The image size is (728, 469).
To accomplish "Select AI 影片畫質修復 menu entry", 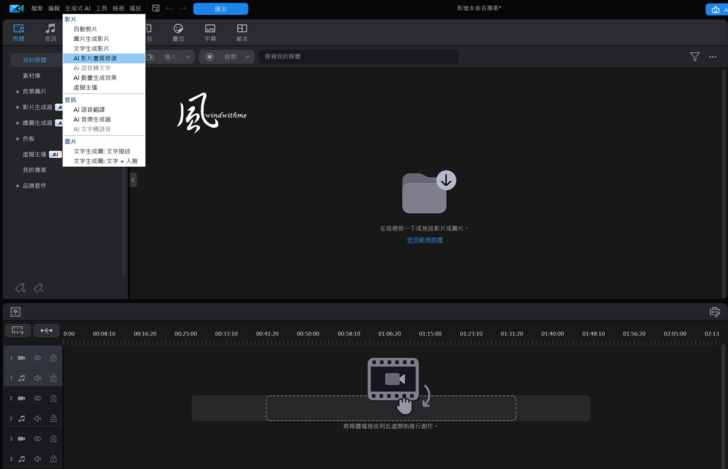I will coord(95,58).
